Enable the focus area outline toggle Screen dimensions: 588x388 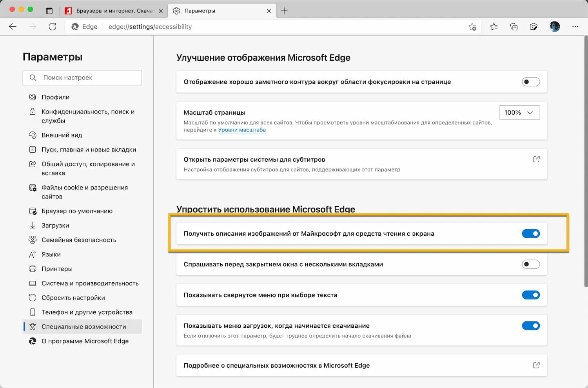(x=531, y=82)
